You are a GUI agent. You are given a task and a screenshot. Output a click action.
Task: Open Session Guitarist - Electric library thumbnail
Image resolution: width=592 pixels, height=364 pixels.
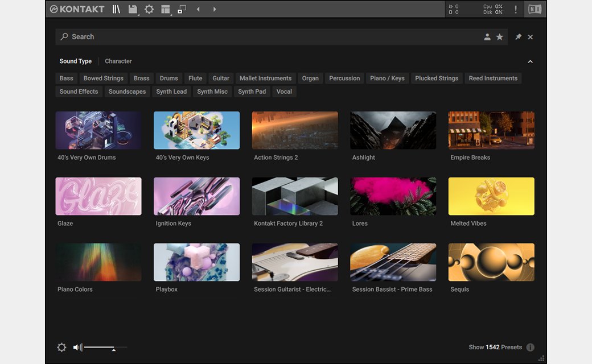tap(295, 262)
